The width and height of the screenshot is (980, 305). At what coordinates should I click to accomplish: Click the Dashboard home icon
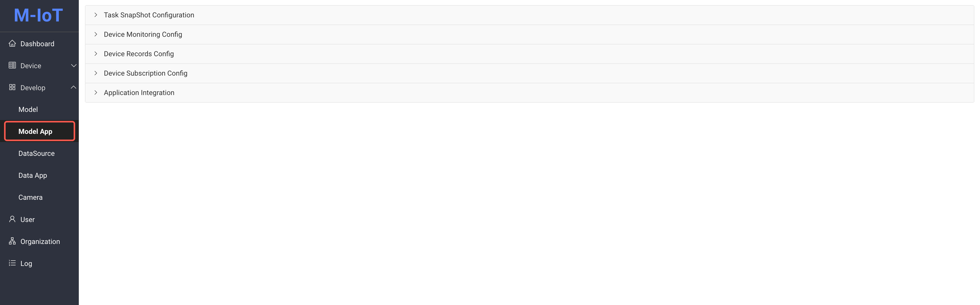coord(12,44)
